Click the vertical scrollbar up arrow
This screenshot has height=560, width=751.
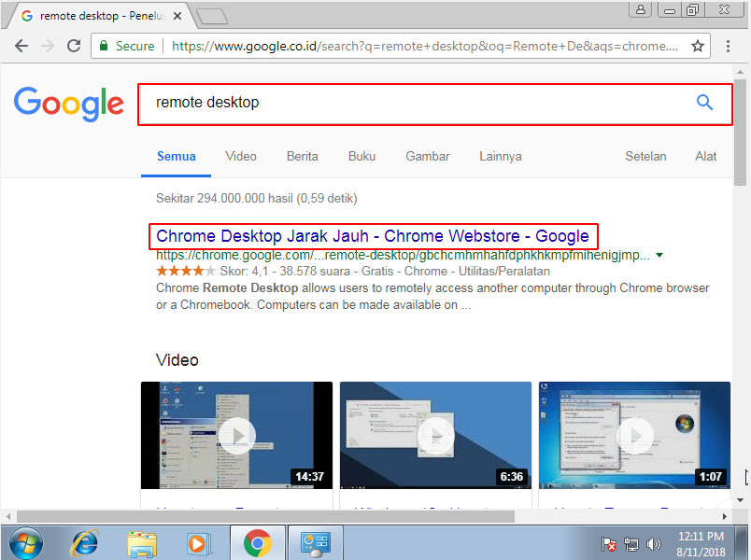point(740,72)
